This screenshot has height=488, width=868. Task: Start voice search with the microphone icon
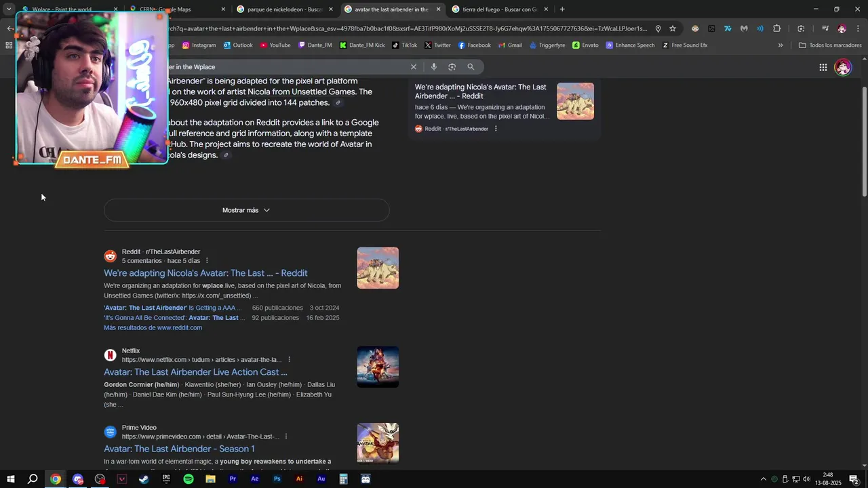click(434, 67)
